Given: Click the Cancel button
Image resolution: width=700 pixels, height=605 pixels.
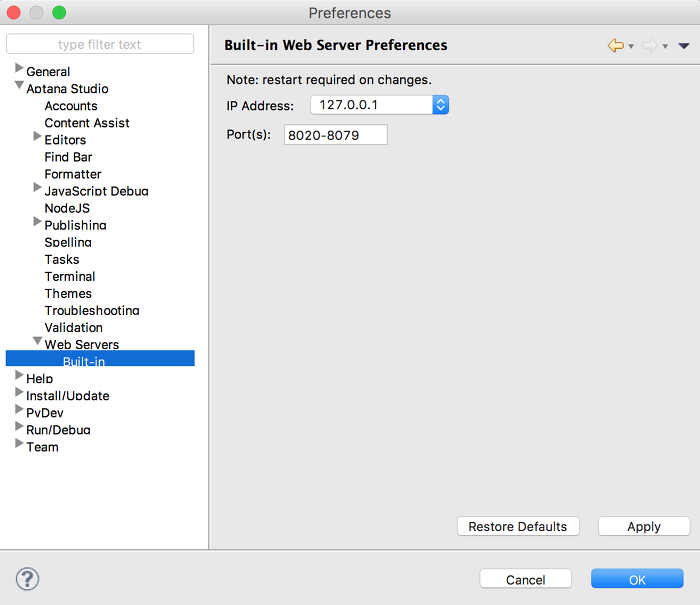Looking at the screenshot, I should [525, 579].
